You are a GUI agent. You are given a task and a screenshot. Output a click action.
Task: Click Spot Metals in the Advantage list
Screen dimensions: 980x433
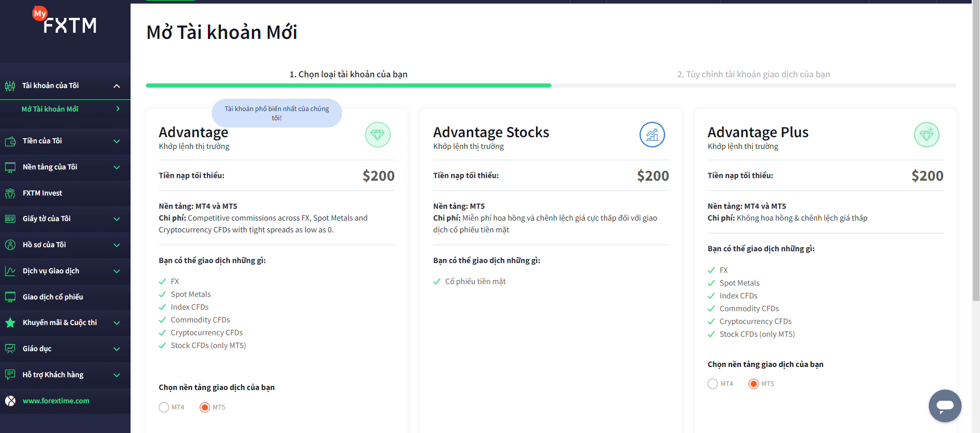[x=190, y=294]
